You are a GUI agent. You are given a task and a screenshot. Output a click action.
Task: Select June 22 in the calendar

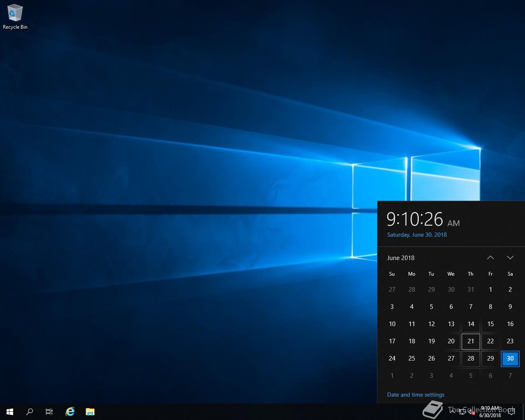491,341
